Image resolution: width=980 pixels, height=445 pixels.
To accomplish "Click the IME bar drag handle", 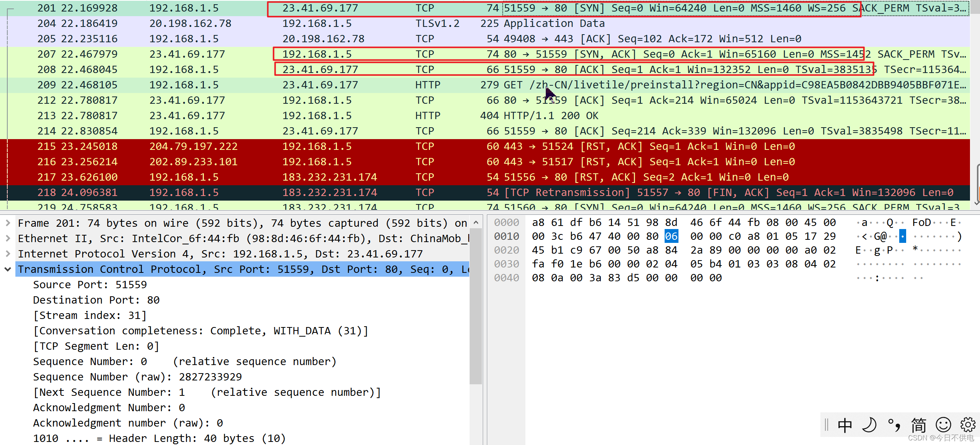I will (827, 425).
